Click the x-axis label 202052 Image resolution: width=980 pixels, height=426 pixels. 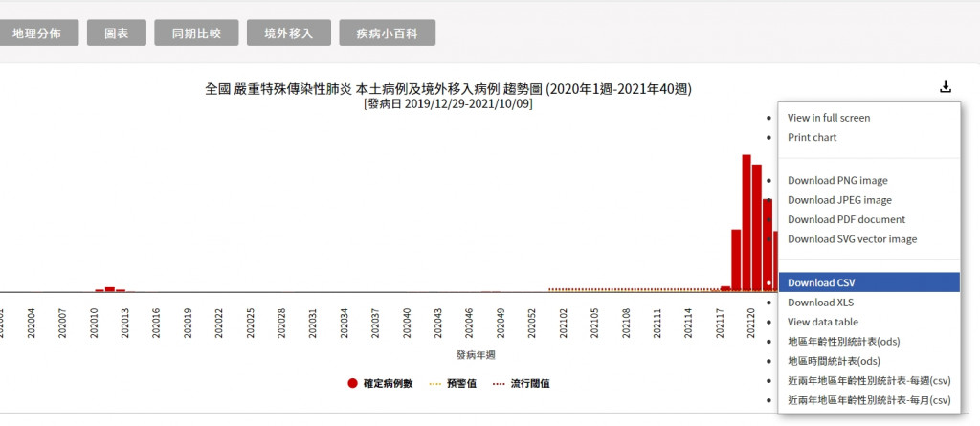(x=532, y=323)
